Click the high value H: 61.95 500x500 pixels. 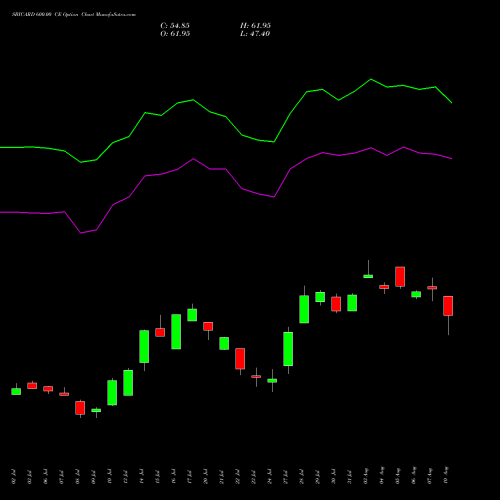point(255,26)
